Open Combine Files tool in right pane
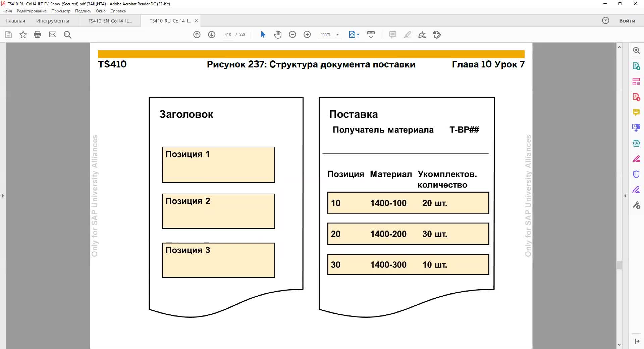The width and height of the screenshot is (644, 349). [x=636, y=128]
